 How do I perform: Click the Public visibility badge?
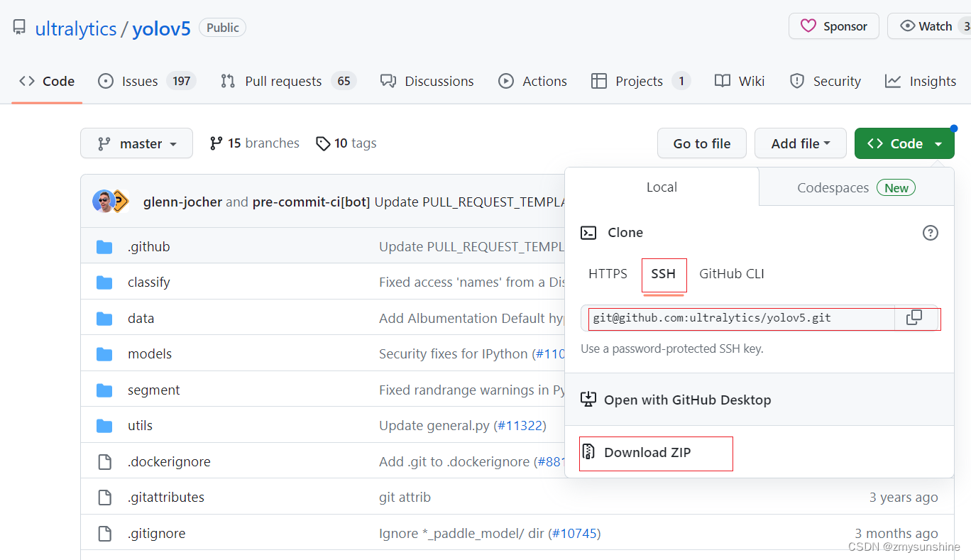[223, 28]
